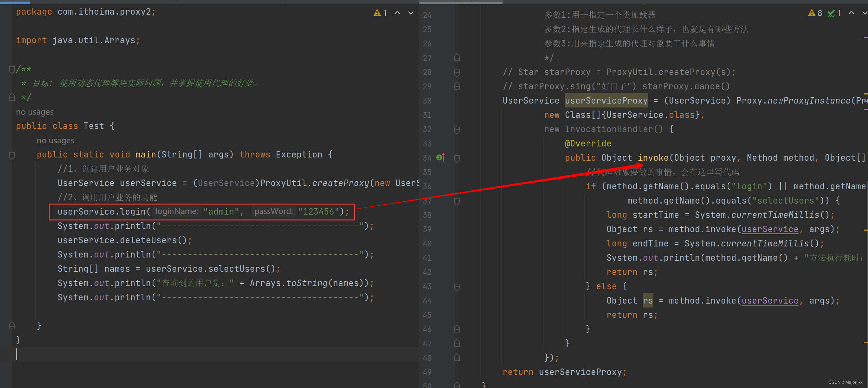The width and height of the screenshot is (868, 388).
Task: Click the green typo checkmark indicator
Action: [831, 13]
